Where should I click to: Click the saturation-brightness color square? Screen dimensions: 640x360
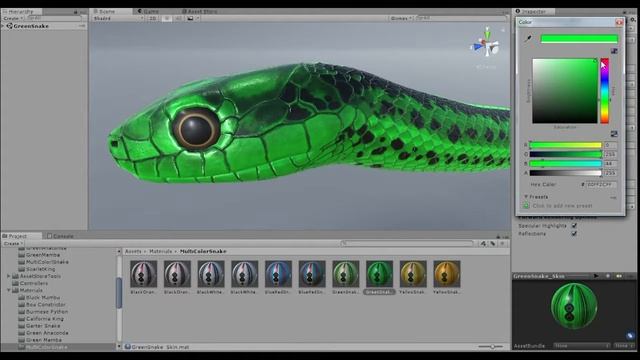pyautogui.click(x=565, y=91)
